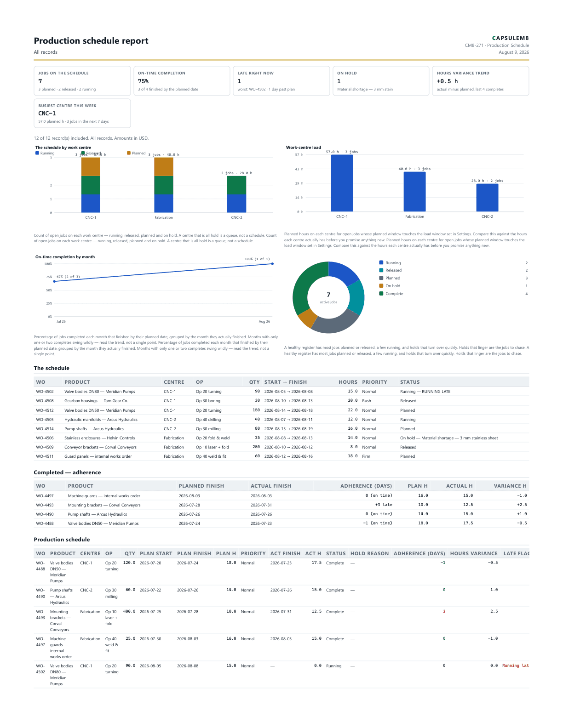This screenshot has width=563, height=728.
Task: Click the blue Running swatch in donut legend
Action: click(x=381, y=262)
